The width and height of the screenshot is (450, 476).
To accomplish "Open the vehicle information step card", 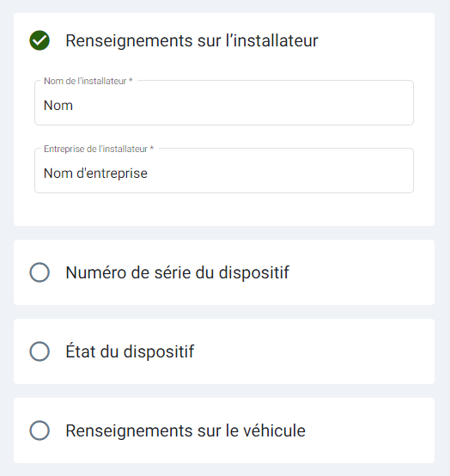I will (224, 430).
